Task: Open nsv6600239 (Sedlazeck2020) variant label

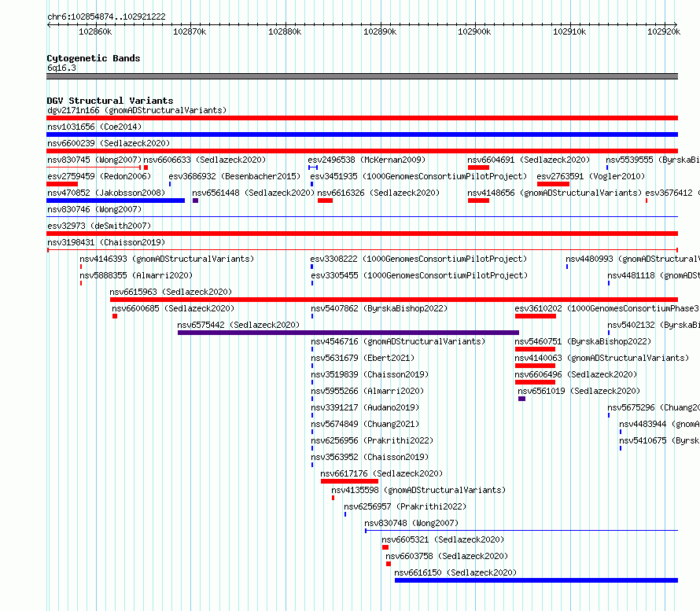Action: pyautogui.click(x=109, y=143)
